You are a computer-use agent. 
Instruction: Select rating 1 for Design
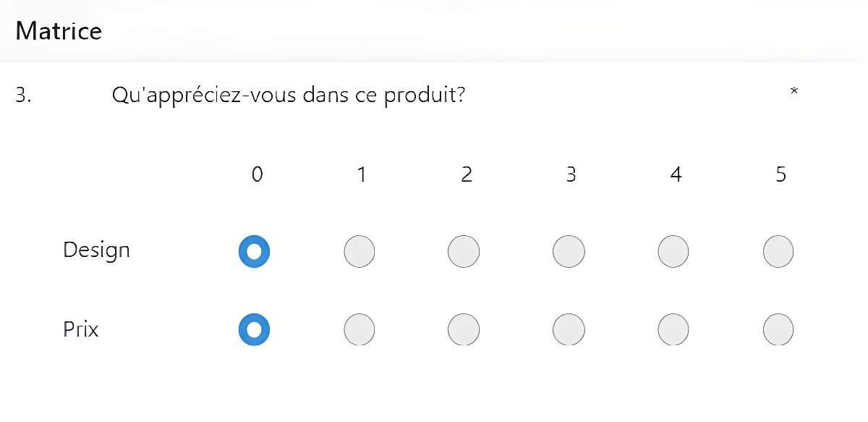[359, 251]
